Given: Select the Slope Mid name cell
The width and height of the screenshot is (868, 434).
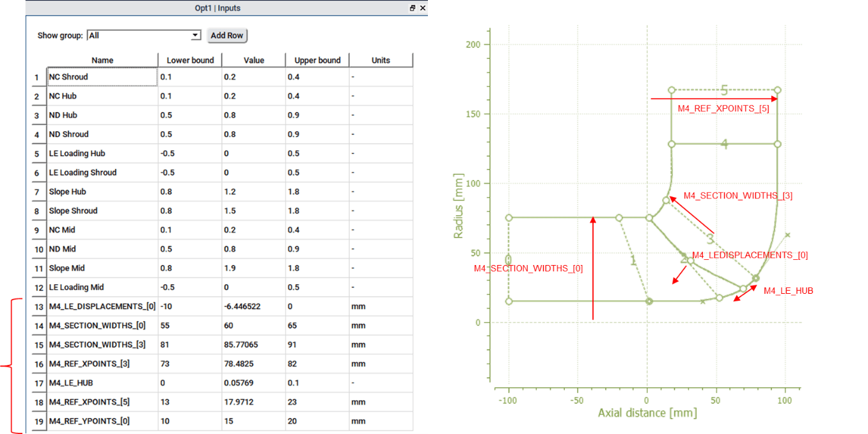Looking at the screenshot, I should [x=102, y=268].
